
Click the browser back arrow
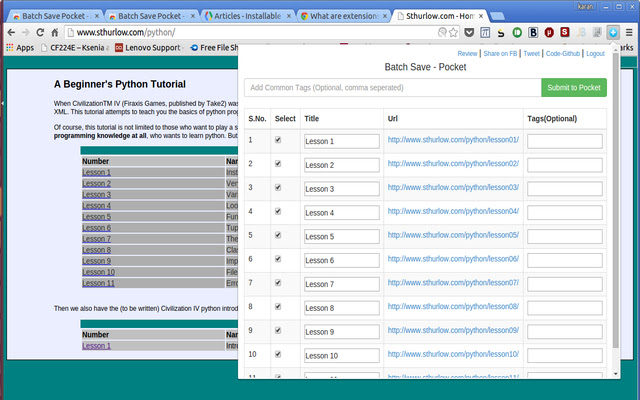tap(10, 32)
